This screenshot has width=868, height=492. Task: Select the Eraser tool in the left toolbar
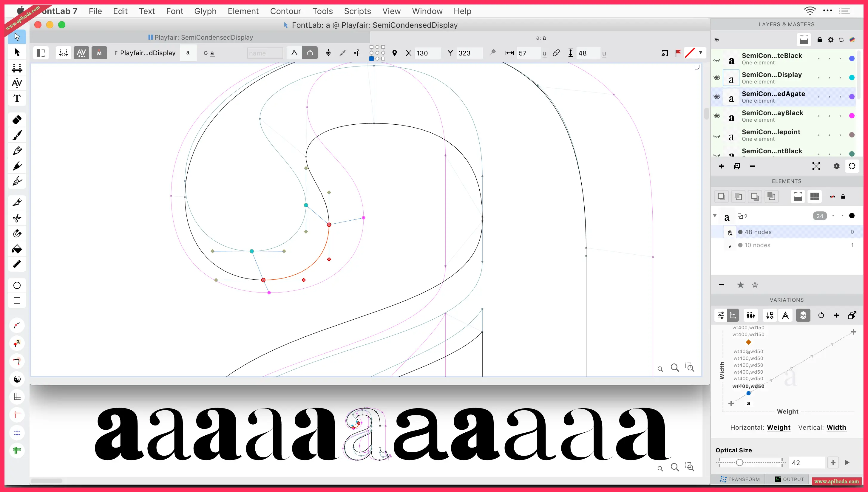tap(17, 120)
